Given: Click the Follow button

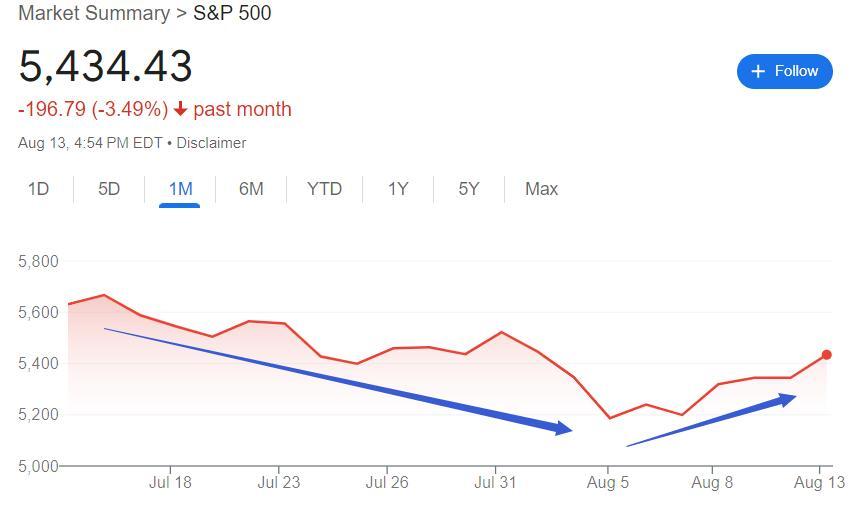Looking at the screenshot, I should [784, 71].
